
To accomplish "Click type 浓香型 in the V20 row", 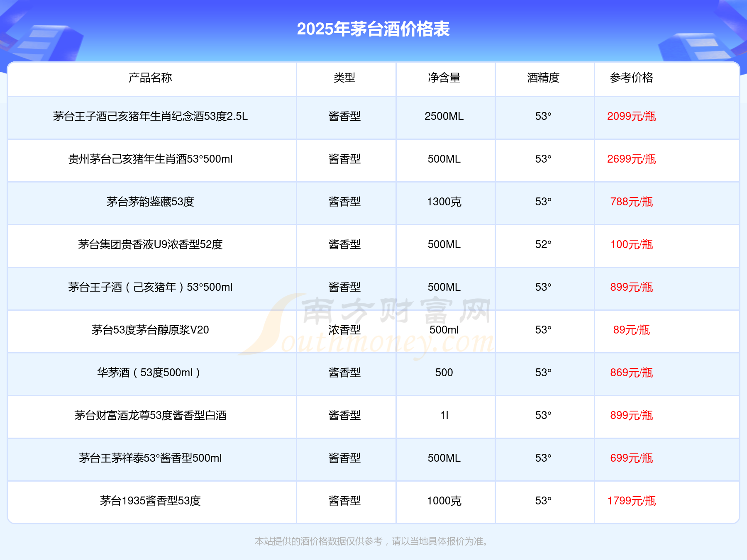I will point(344,330).
